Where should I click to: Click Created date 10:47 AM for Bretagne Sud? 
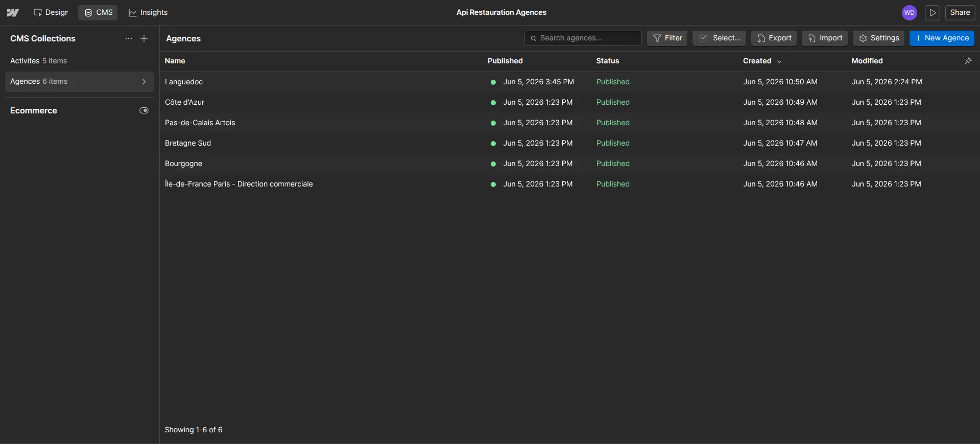click(x=780, y=143)
